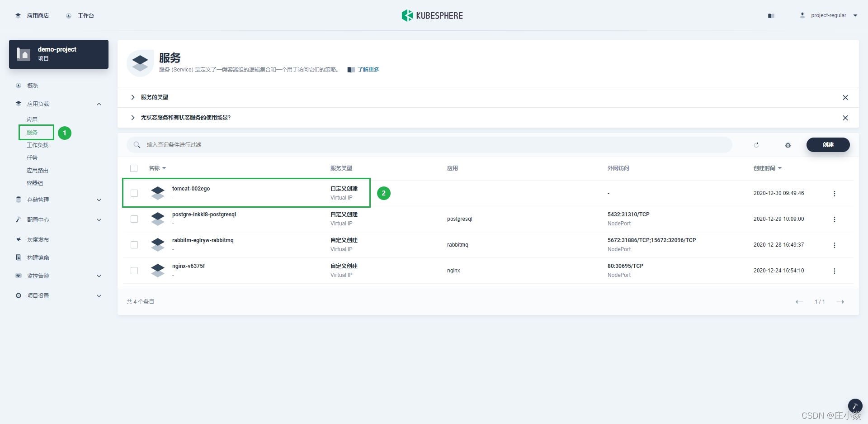Image resolution: width=868 pixels, height=424 pixels.
Task: Toggle the select-all checkbox in table header
Action: (134, 168)
